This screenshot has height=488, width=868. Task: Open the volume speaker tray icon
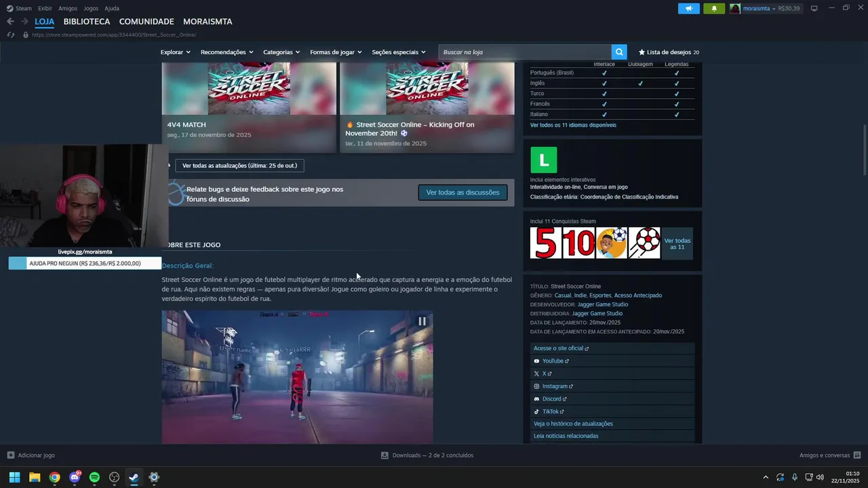[820, 477]
